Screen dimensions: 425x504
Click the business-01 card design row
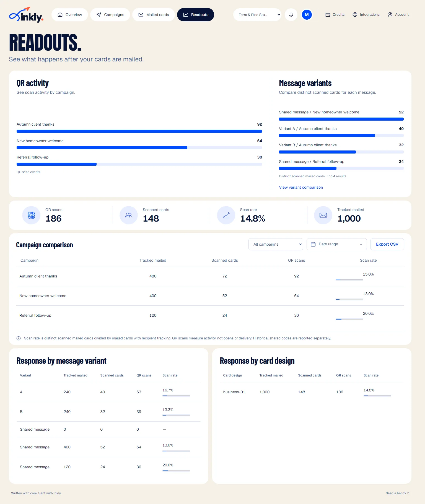pyautogui.click(x=312, y=392)
